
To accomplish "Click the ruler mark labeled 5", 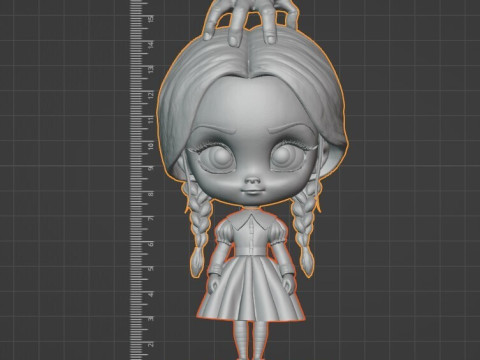I will 152,269.
